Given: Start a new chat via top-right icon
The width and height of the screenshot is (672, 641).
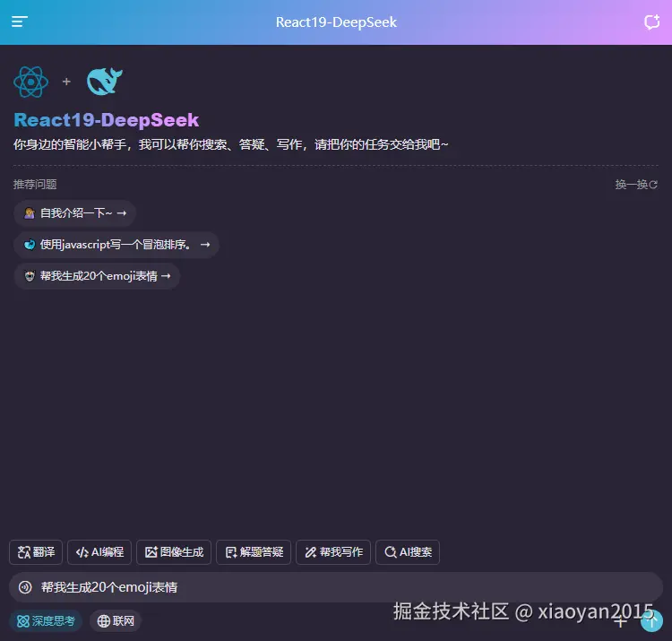Looking at the screenshot, I should [x=652, y=22].
